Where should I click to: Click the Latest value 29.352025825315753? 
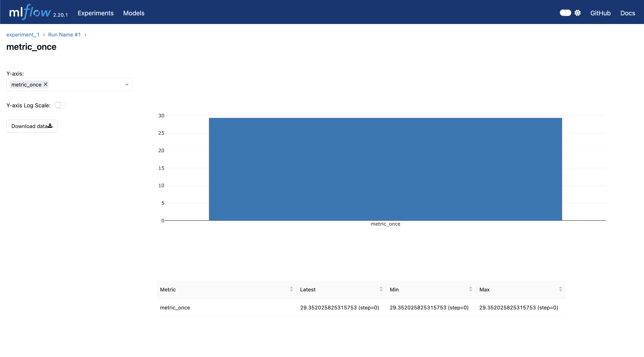328,307
